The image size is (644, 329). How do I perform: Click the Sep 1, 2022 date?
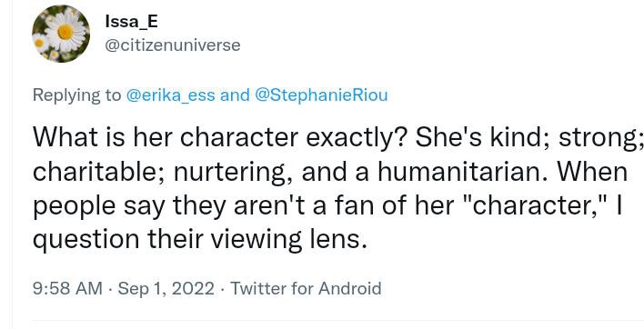pyautogui.click(x=166, y=288)
